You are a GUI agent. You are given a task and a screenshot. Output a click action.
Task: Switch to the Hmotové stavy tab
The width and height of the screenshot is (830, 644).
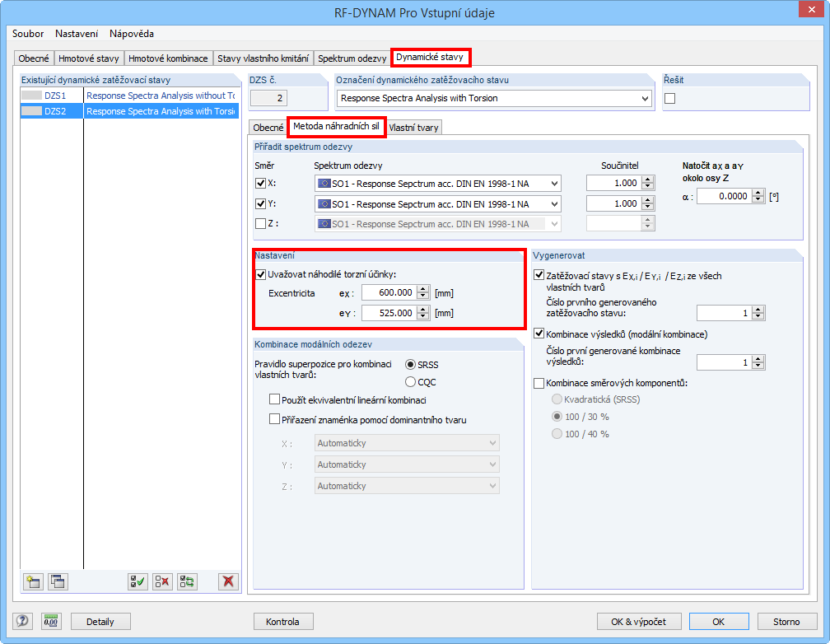pos(89,58)
